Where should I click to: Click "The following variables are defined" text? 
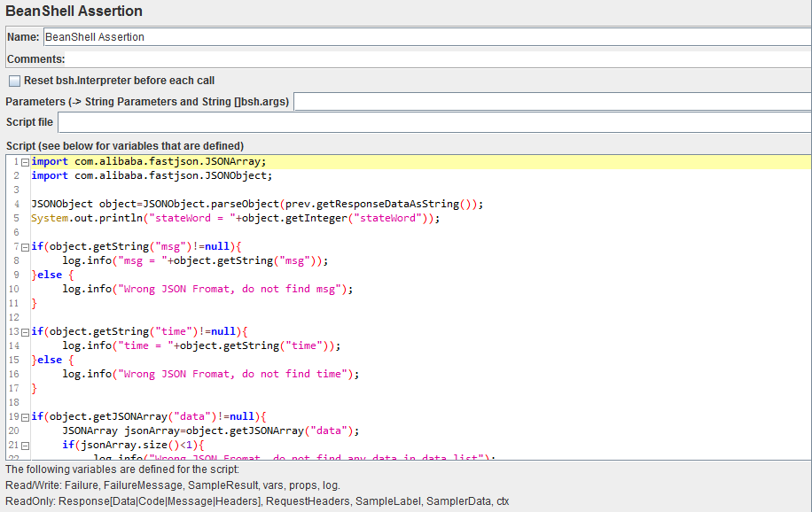tap(122, 469)
